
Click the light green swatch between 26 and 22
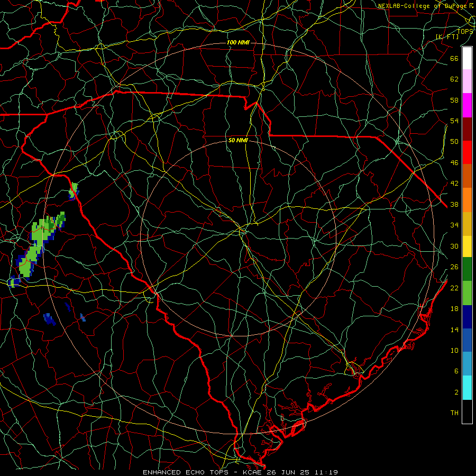pos(467,293)
